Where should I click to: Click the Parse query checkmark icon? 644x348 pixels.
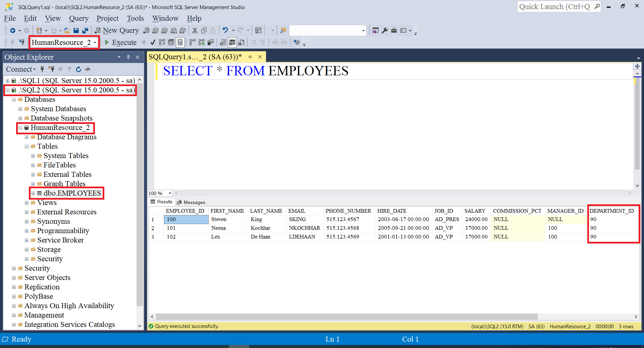pos(153,43)
